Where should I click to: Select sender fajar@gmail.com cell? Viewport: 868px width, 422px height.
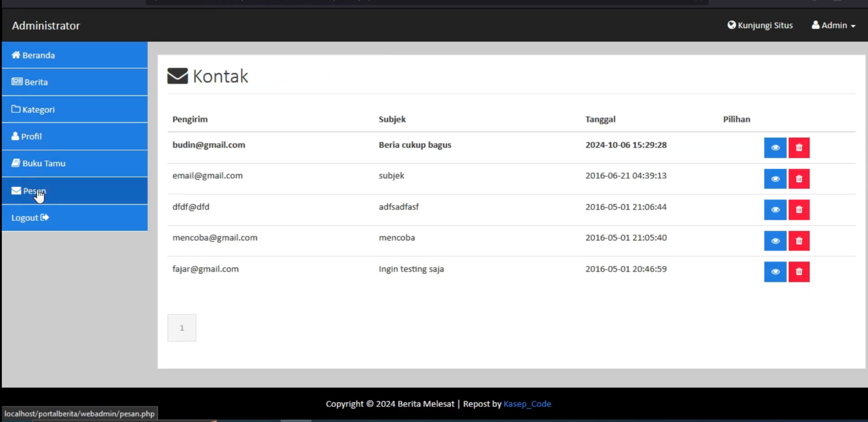pyautogui.click(x=205, y=269)
